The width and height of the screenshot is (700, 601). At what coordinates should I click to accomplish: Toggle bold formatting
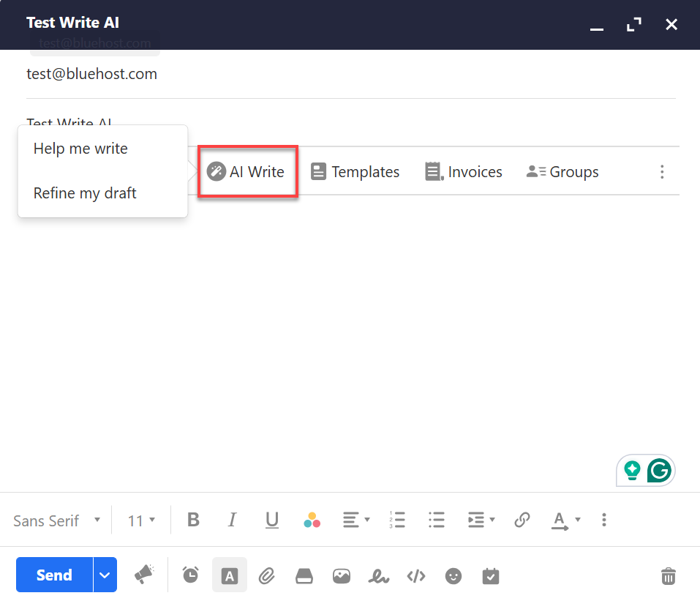click(x=193, y=520)
